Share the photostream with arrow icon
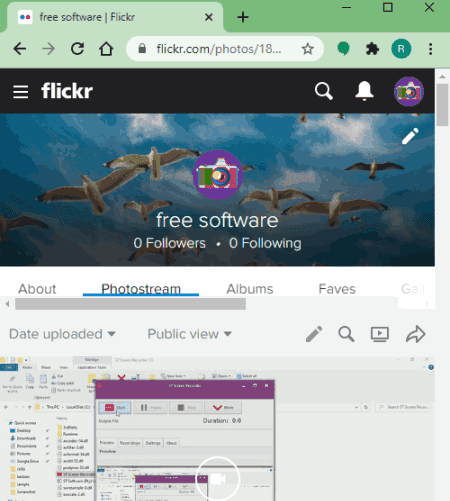450x501 pixels. [x=416, y=334]
